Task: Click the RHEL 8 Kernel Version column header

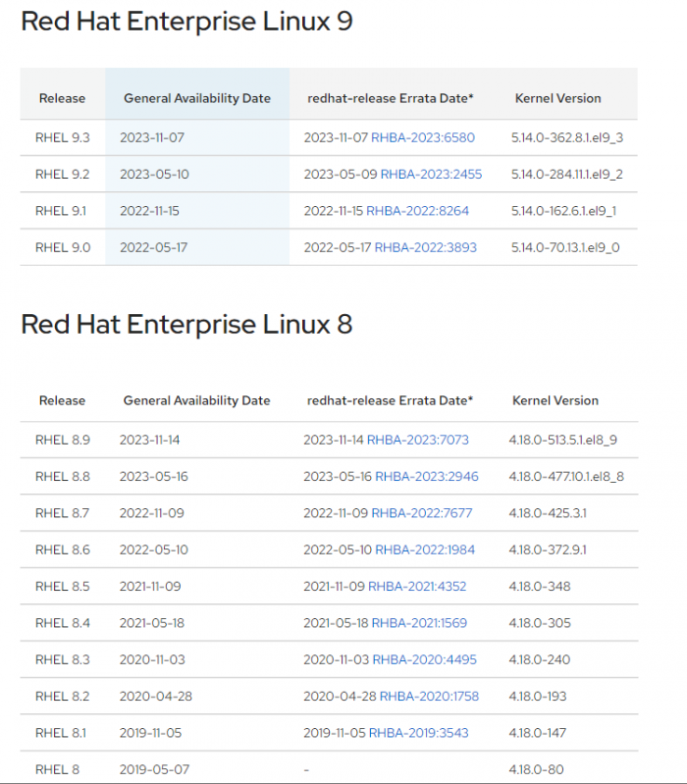Action: (555, 400)
